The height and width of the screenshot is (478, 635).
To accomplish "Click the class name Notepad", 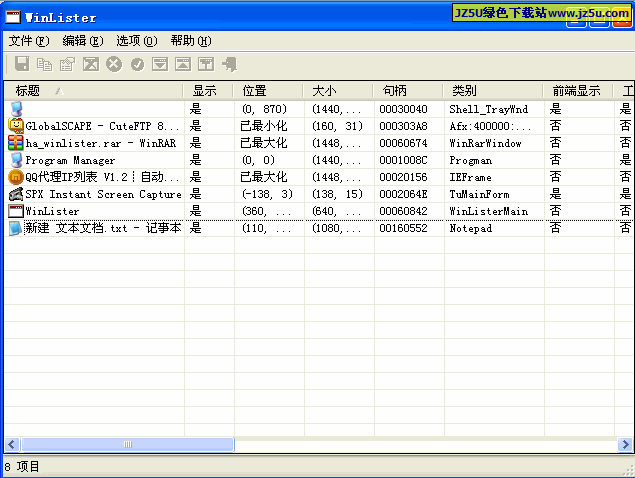I will pyautogui.click(x=471, y=228).
